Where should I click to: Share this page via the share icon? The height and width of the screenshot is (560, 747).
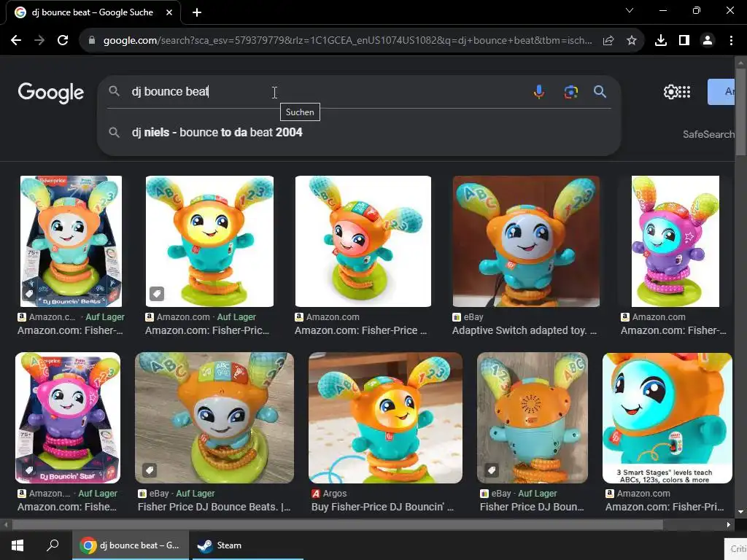(x=608, y=41)
